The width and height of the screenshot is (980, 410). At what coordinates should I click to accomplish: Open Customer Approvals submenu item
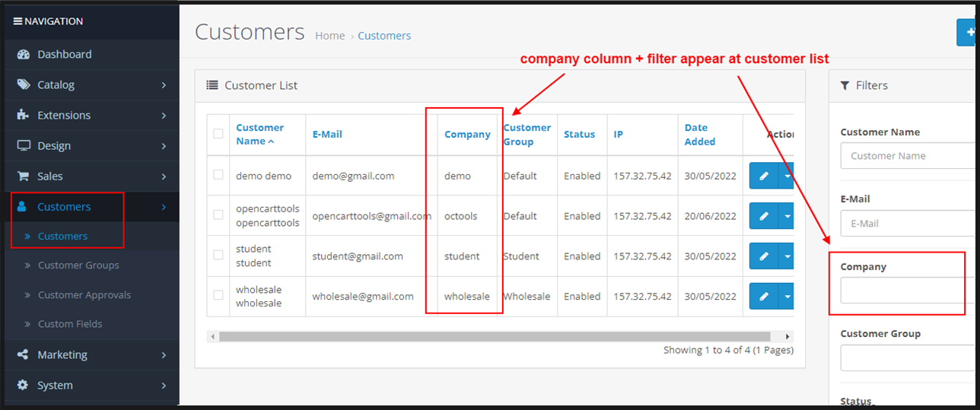pyautogui.click(x=84, y=295)
